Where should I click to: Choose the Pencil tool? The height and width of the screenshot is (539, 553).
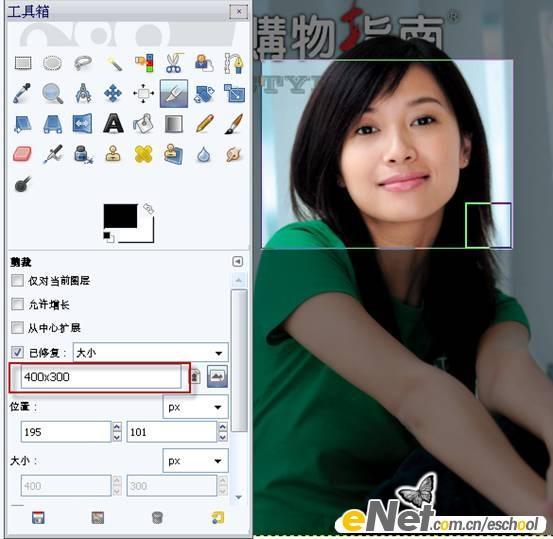tap(204, 123)
